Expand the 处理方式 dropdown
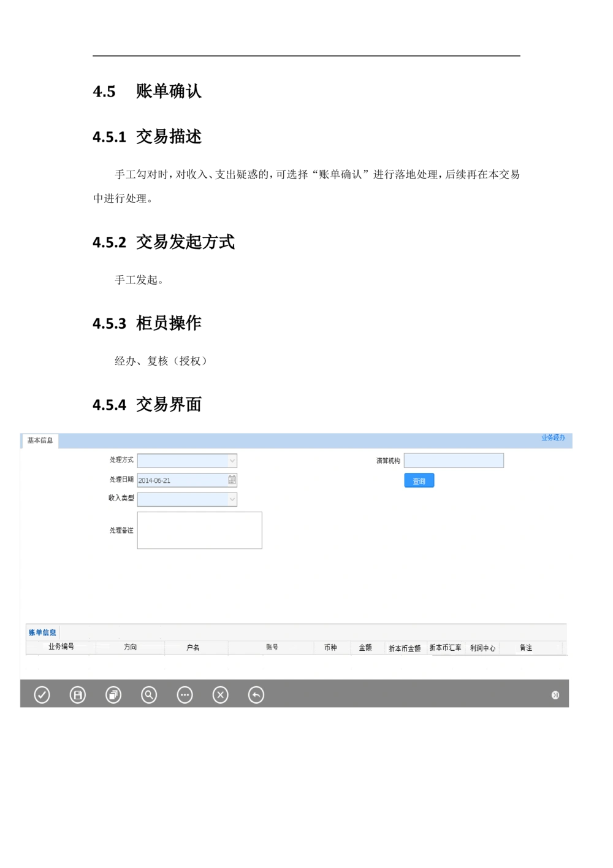 click(x=231, y=460)
